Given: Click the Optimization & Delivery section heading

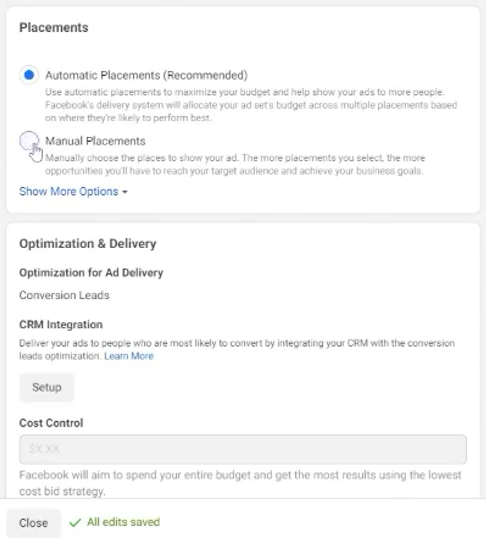Looking at the screenshot, I should tap(88, 243).
